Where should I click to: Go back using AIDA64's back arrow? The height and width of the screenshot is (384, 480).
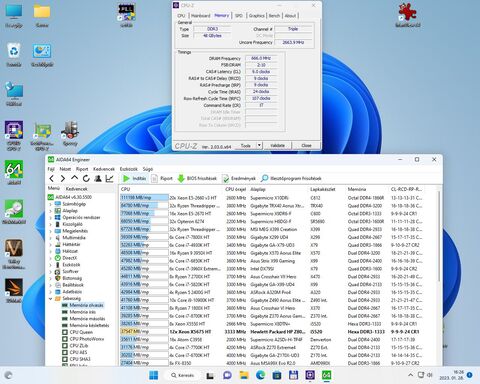[x=51, y=179]
